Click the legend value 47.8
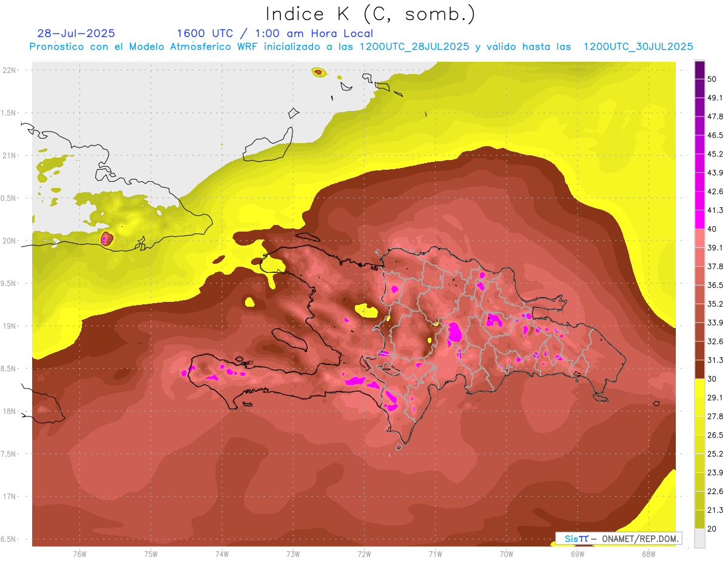The height and width of the screenshot is (562, 728). pyautogui.click(x=715, y=116)
